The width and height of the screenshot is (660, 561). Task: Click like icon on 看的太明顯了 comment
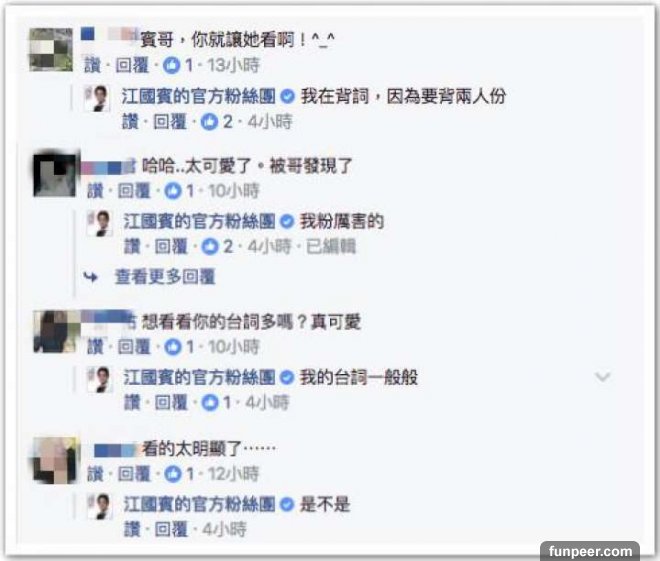pyautogui.click(x=173, y=474)
